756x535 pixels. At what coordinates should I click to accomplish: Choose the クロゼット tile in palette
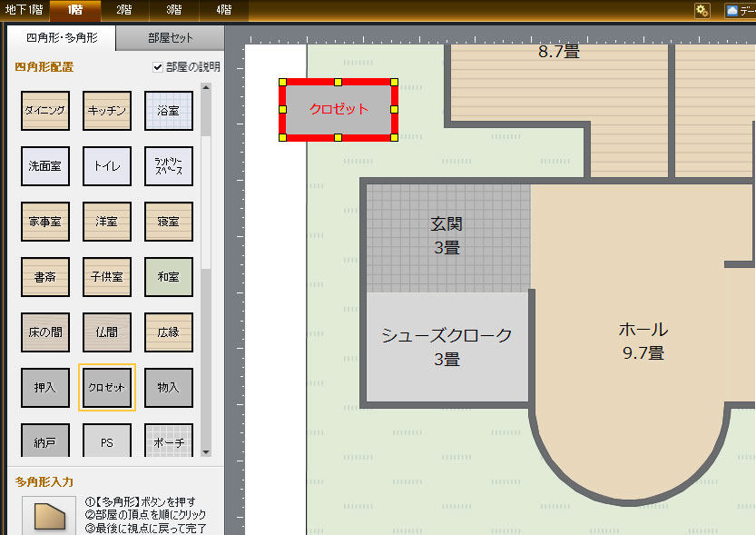[107, 388]
